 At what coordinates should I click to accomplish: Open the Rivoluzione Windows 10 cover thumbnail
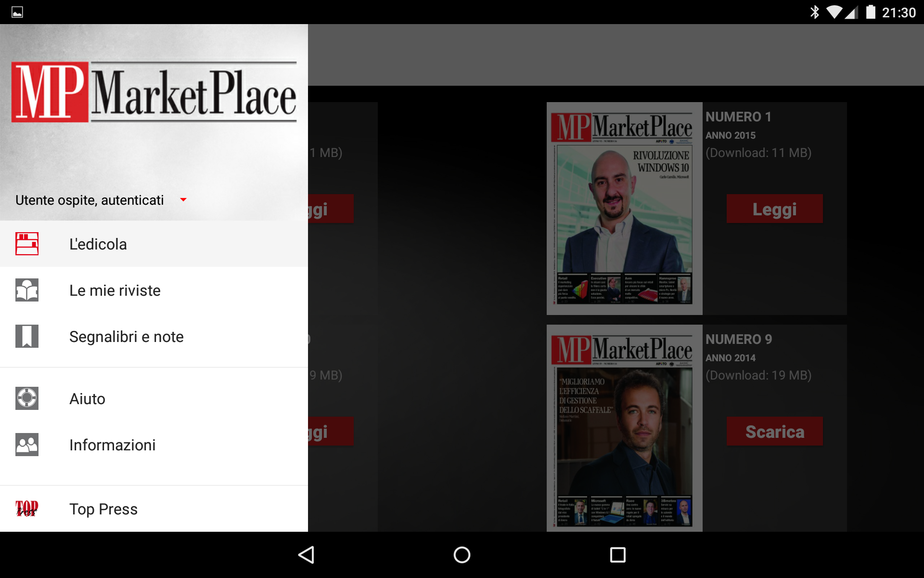[624, 209]
